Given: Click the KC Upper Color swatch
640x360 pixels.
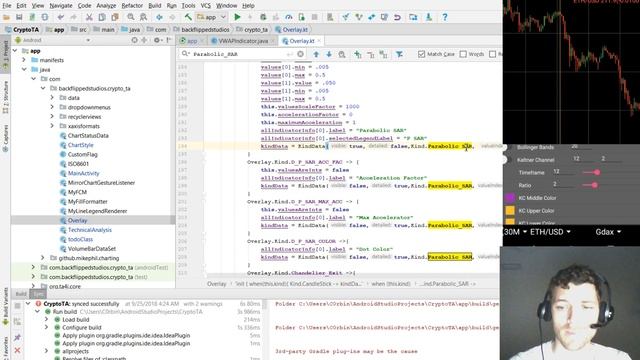Looking at the screenshot, I should (510, 211).
